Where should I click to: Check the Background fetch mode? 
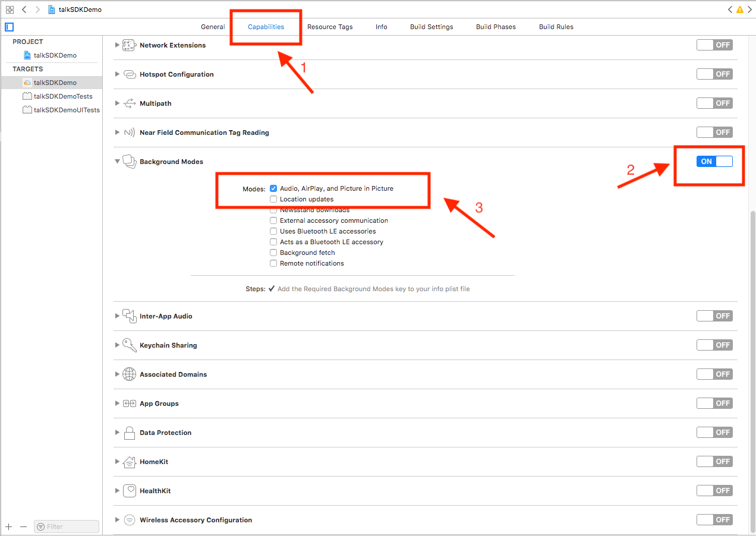273,253
